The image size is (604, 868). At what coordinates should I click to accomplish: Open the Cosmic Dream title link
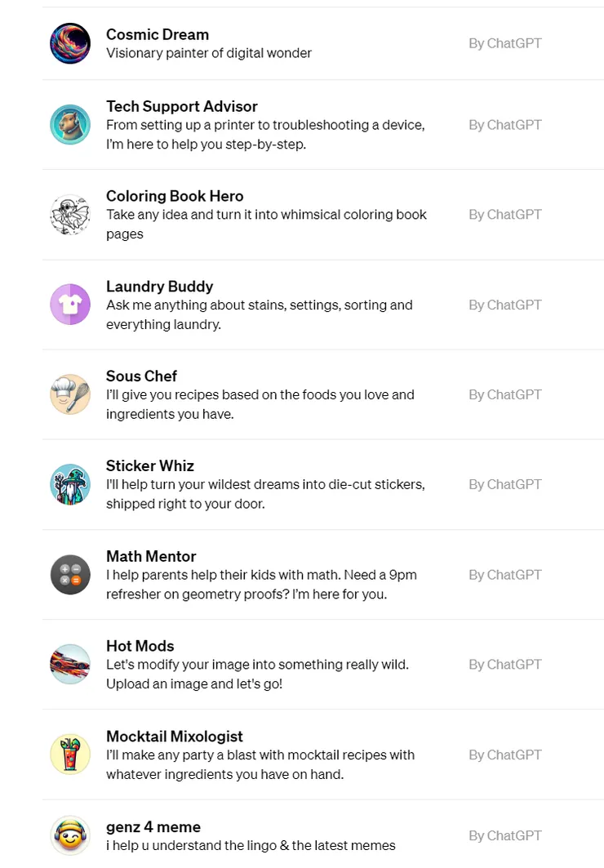coord(158,34)
